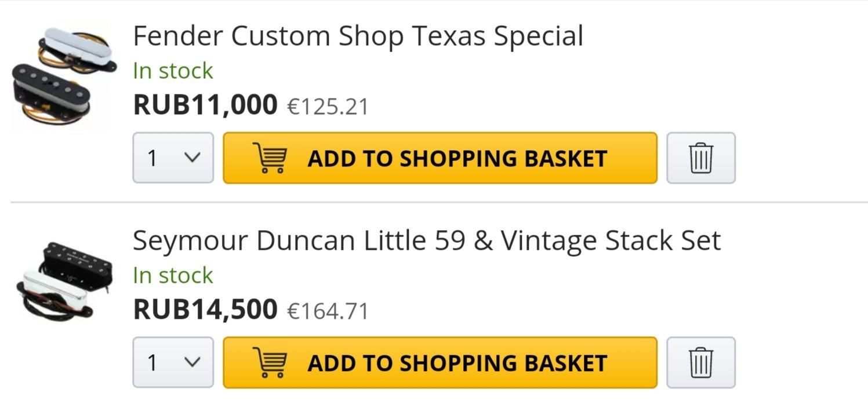Click the RUB14,500 price of Seymour Duncan set
This screenshot has height=400, width=868.
(x=205, y=310)
